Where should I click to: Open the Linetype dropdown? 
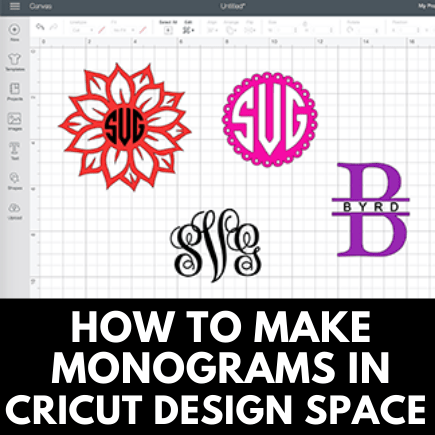coord(82,30)
